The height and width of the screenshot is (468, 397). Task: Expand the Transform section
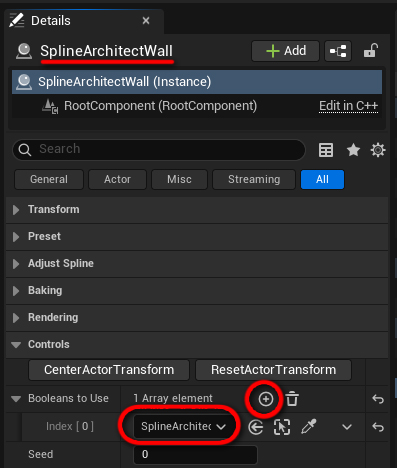(x=197, y=210)
